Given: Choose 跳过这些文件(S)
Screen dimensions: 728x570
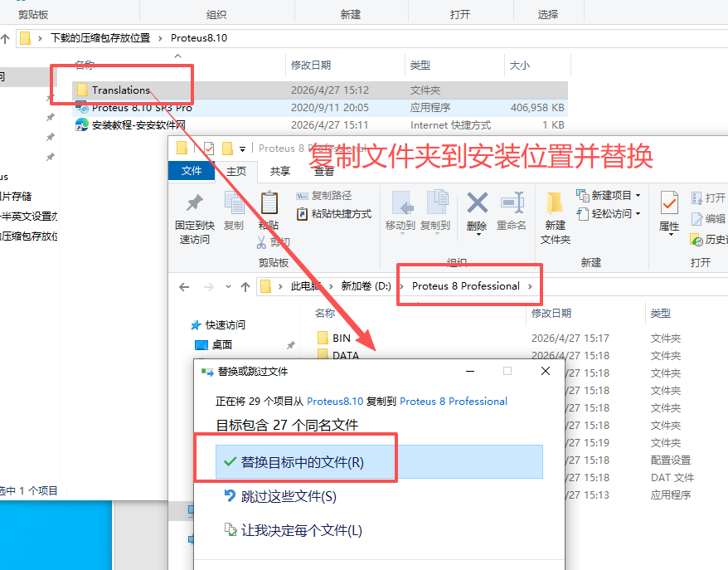Looking at the screenshot, I should (280, 497).
